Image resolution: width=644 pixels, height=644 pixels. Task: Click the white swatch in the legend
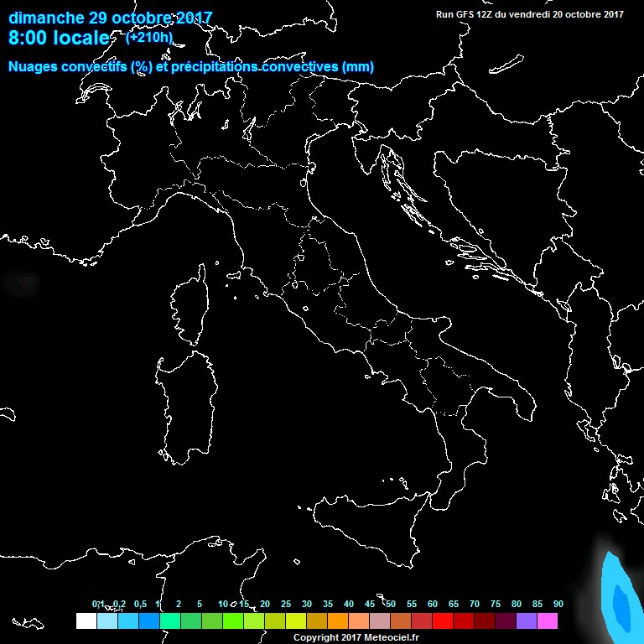pos(86,621)
